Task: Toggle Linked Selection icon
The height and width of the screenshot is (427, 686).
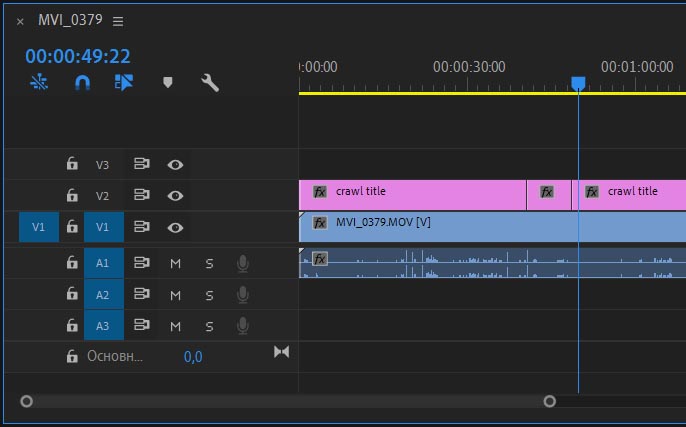Action: point(124,82)
